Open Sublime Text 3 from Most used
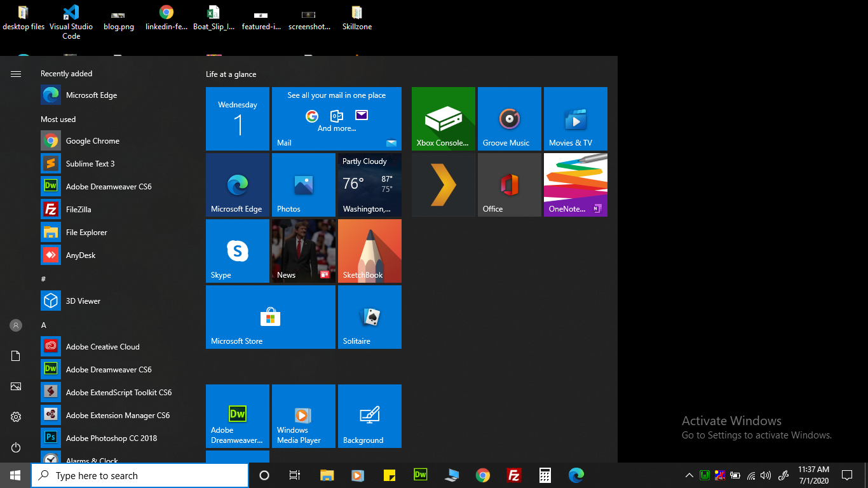Screen dimensions: 868x488 point(90,164)
